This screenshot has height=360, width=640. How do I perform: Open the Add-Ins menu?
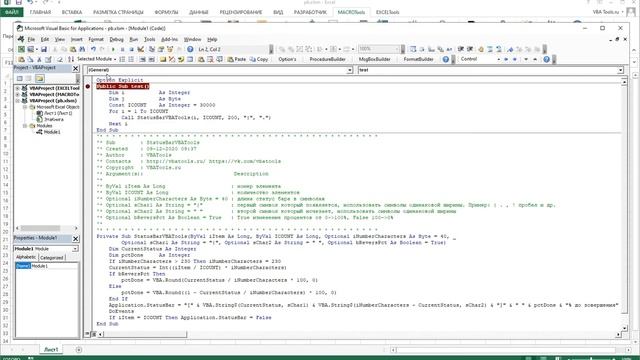(169, 40)
